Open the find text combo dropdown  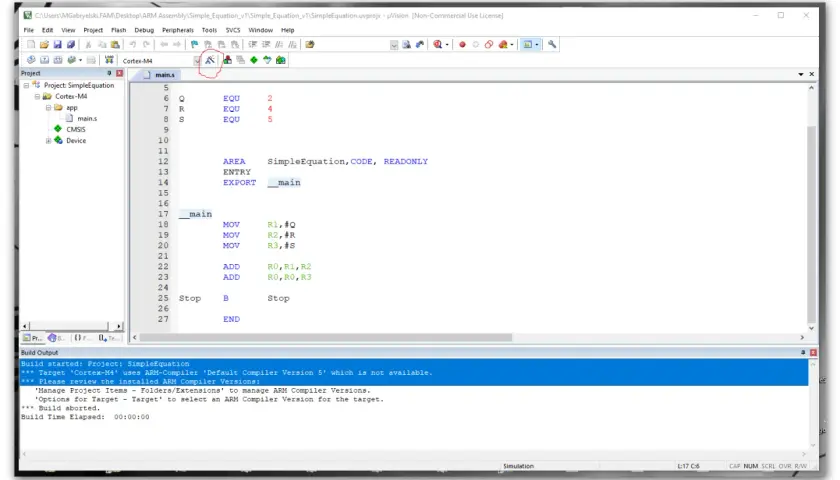[x=394, y=45]
